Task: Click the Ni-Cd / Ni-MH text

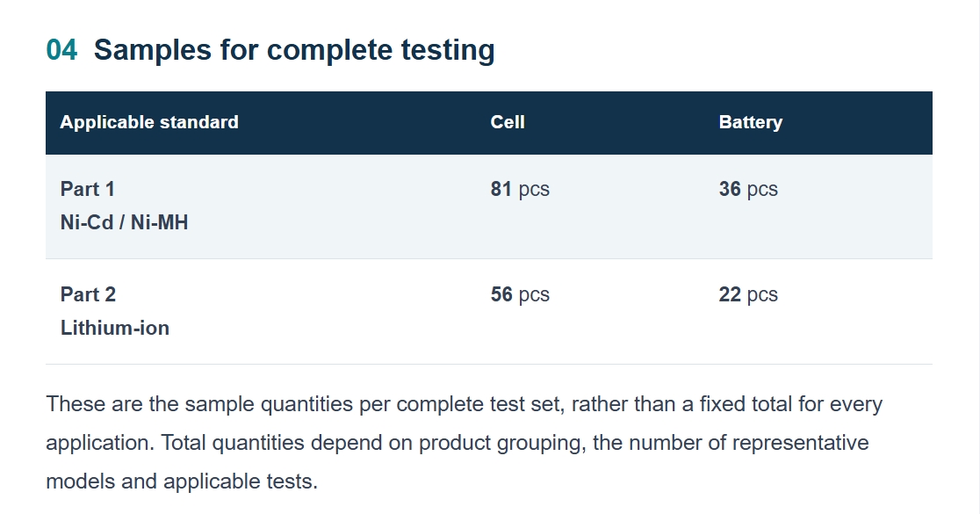Action: coord(125,222)
